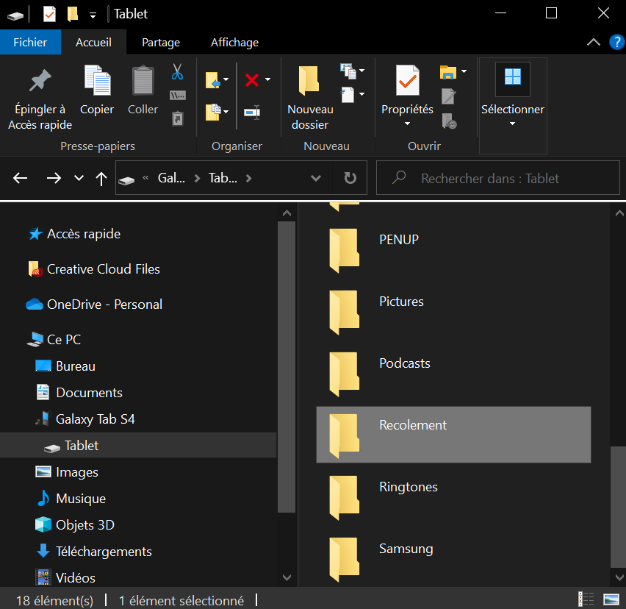The height and width of the screenshot is (609, 626).
Task: Expand the address bar history dropdown
Action: tap(316, 178)
